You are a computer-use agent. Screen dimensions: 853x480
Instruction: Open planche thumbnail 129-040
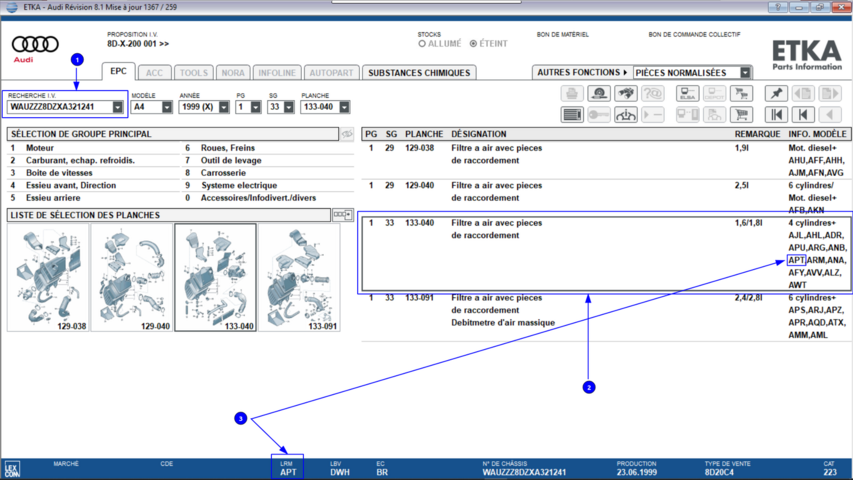click(132, 278)
